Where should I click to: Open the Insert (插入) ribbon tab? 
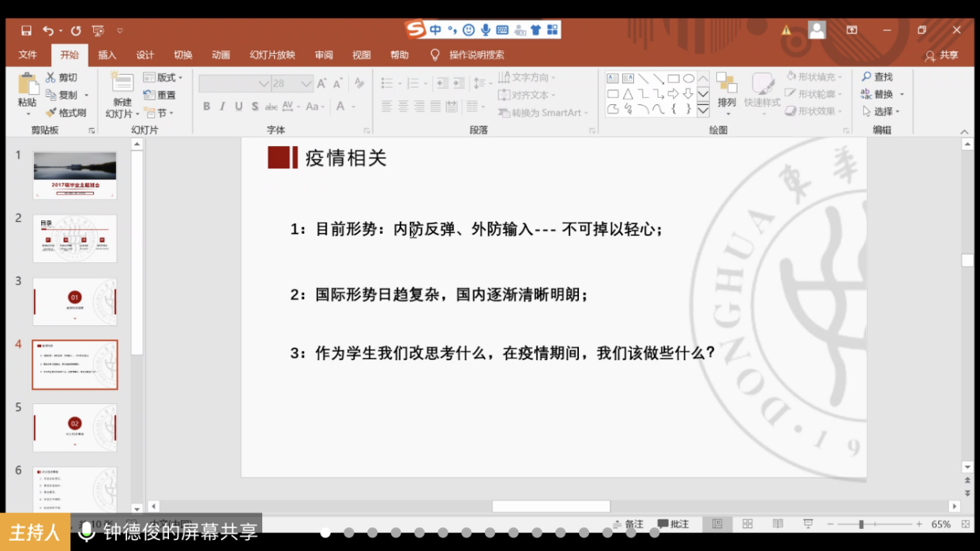(107, 55)
